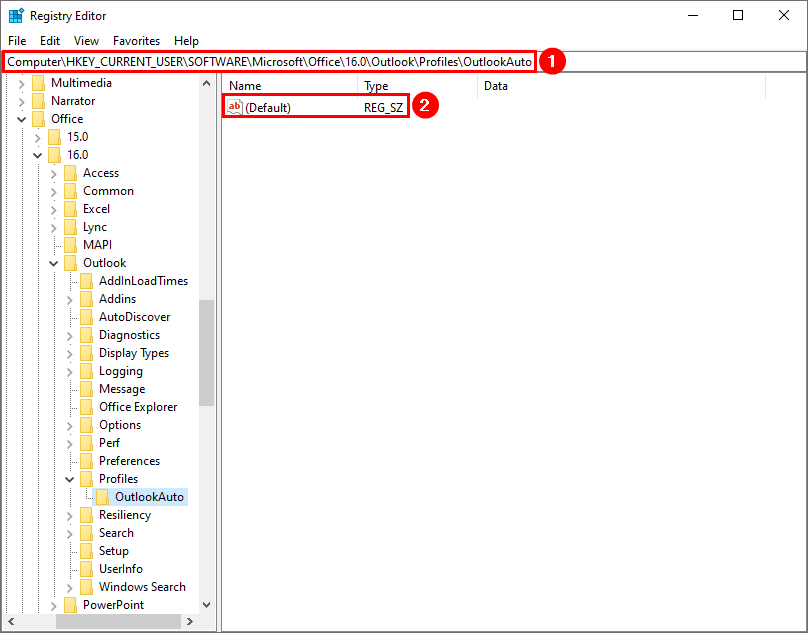The image size is (808, 633).
Task: Expand the Resiliency key
Action: (x=70, y=515)
